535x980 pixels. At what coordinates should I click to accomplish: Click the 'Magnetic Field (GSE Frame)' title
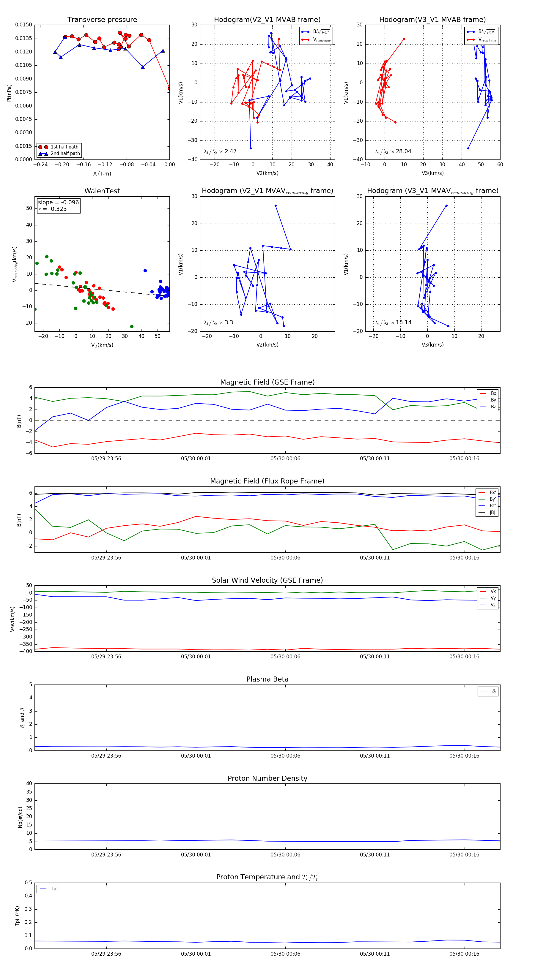tap(267, 382)
